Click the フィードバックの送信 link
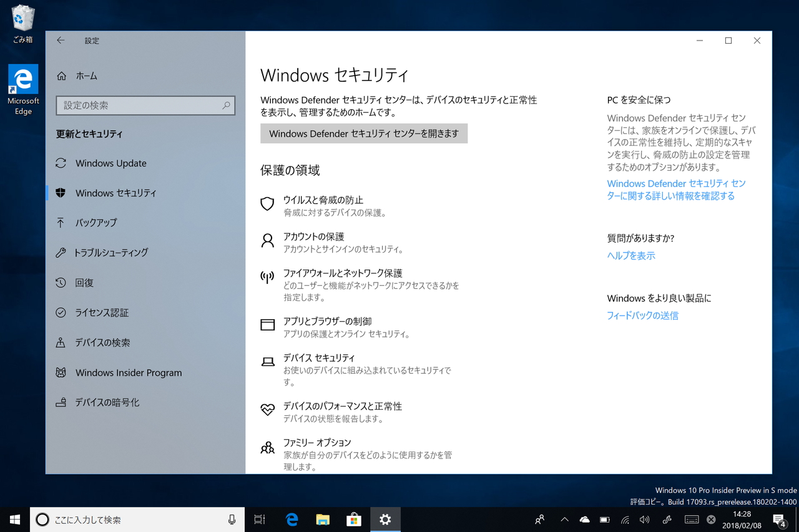Screen dimensions: 799x532 tap(642, 315)
